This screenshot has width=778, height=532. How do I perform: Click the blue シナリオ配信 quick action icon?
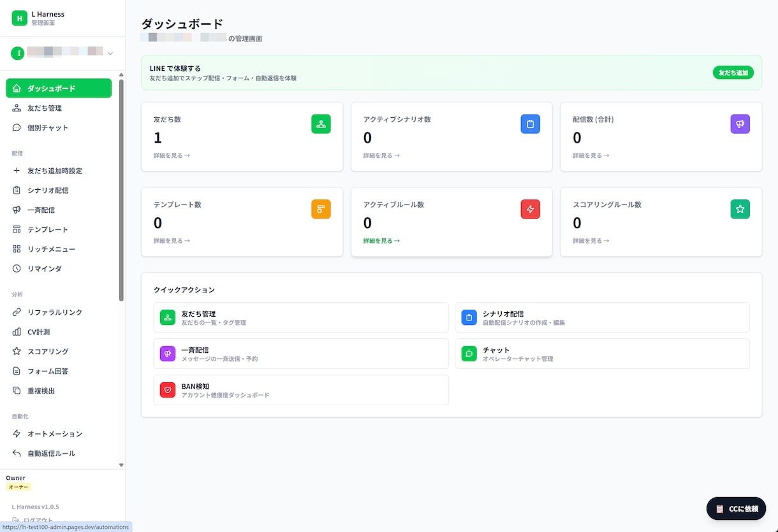coord(469,317)
